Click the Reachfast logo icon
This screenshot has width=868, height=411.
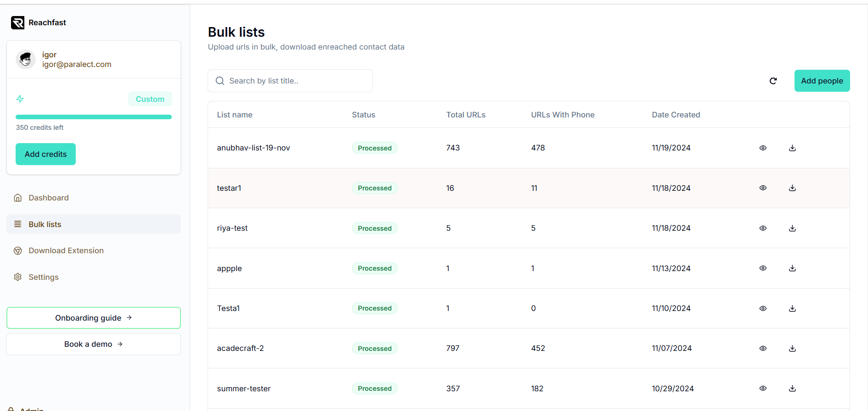tap(17, 22)
